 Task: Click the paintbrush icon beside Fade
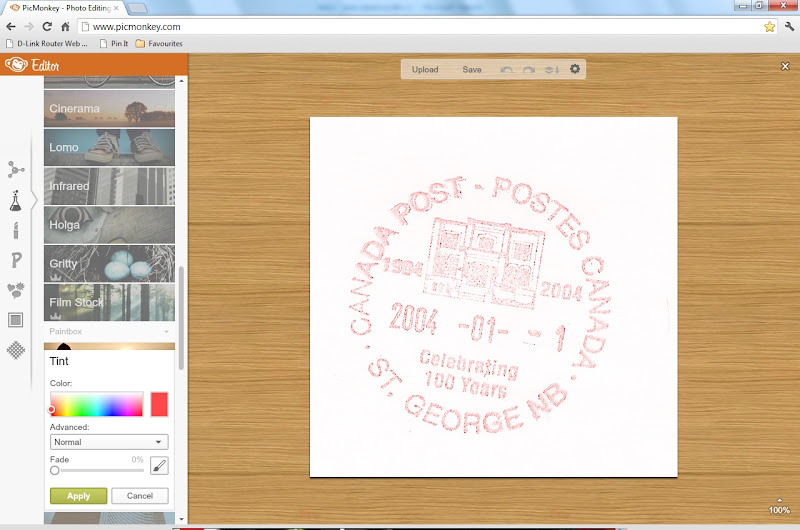(x=159, y=465)
